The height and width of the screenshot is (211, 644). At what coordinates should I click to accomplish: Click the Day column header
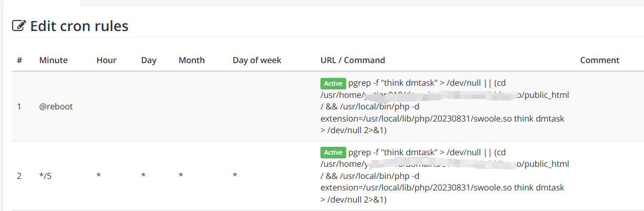coord(149,60)
